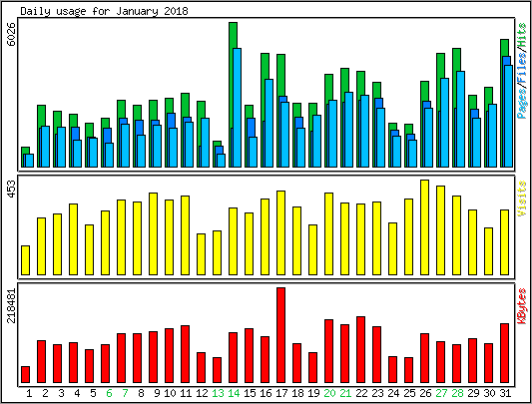Click day label '11' on the x-axis

pyautogui.click(x=186, y=393)
